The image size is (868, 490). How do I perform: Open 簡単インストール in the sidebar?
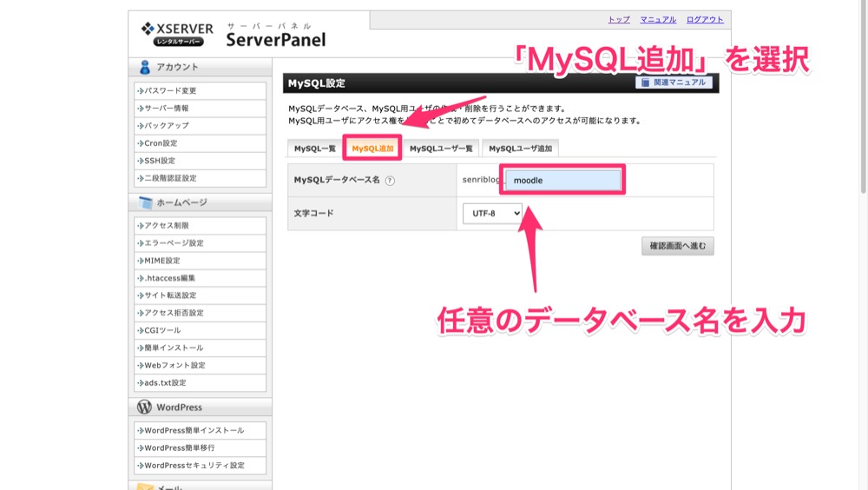(x=200, y=348)
